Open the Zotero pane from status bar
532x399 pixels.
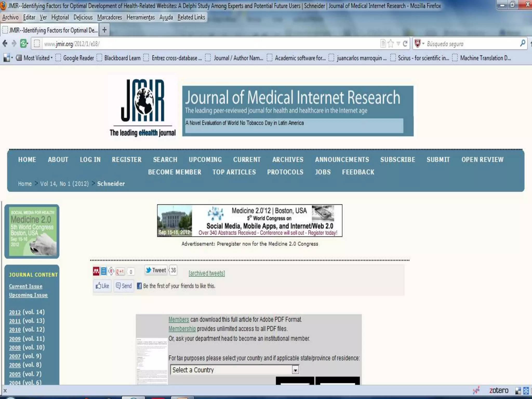(x=498, y=390)
